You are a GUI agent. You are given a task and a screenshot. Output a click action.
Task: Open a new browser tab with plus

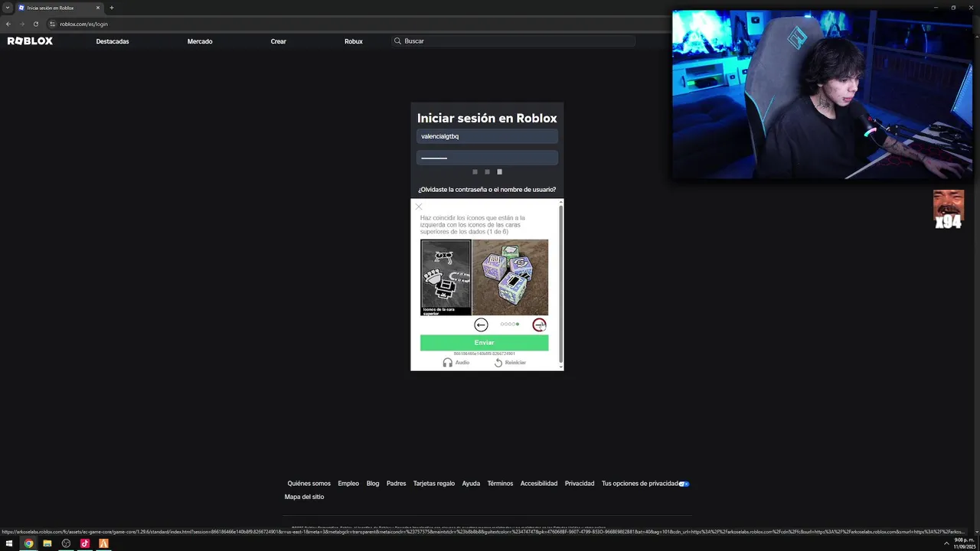tap(112, 8)
